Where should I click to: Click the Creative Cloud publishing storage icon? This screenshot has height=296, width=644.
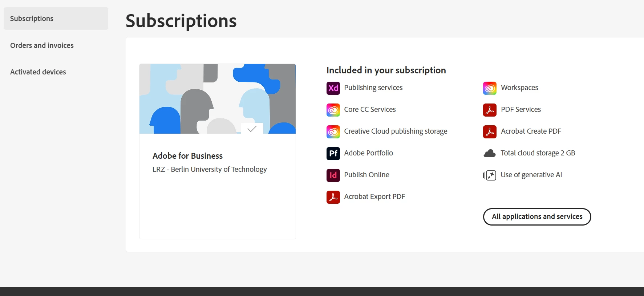coord(333,131)
